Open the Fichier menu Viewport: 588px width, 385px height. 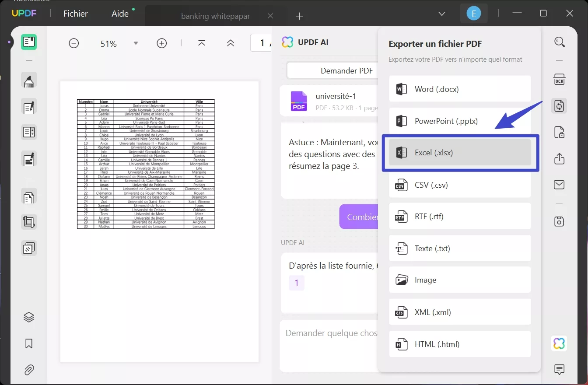click(75, 14)
